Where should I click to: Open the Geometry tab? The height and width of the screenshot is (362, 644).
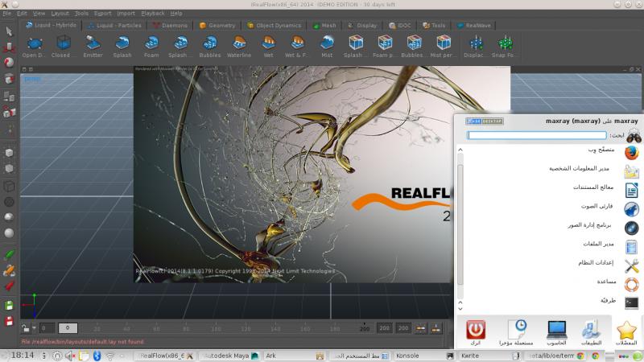pyautogui.click(x=217, y=25)
